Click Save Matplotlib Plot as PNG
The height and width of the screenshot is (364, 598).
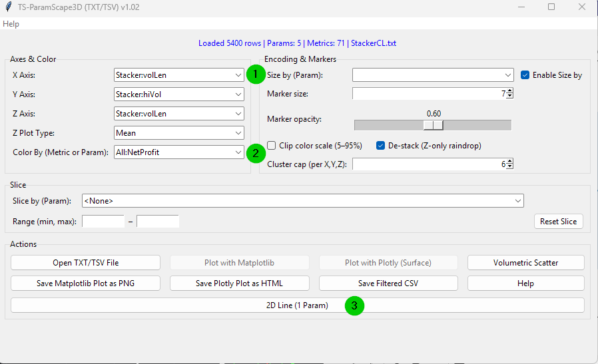(85, 283)
